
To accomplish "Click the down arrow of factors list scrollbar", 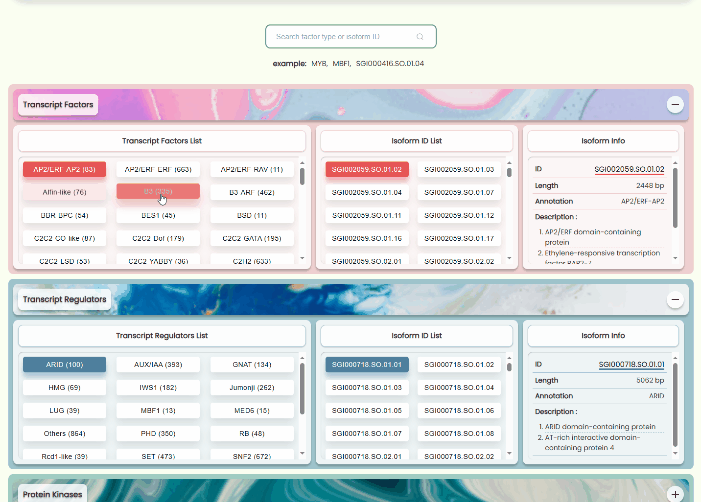I will (x=302, y=258).
